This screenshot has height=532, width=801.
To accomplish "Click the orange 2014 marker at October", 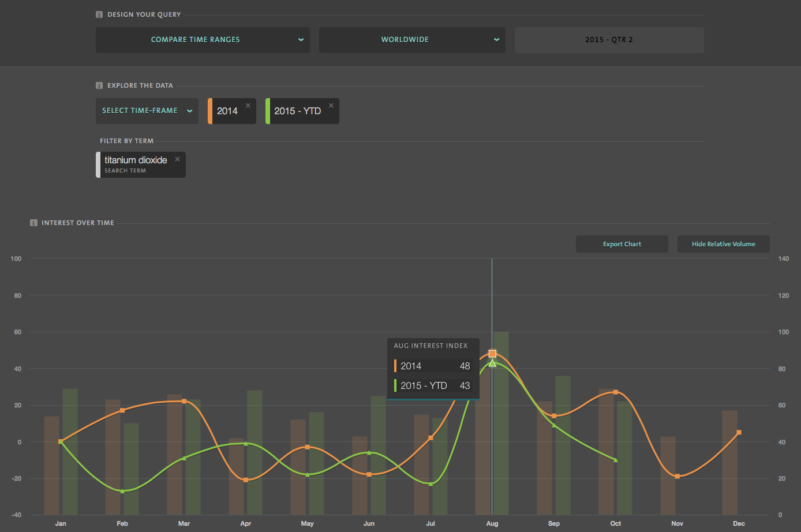I will (616, 392).
